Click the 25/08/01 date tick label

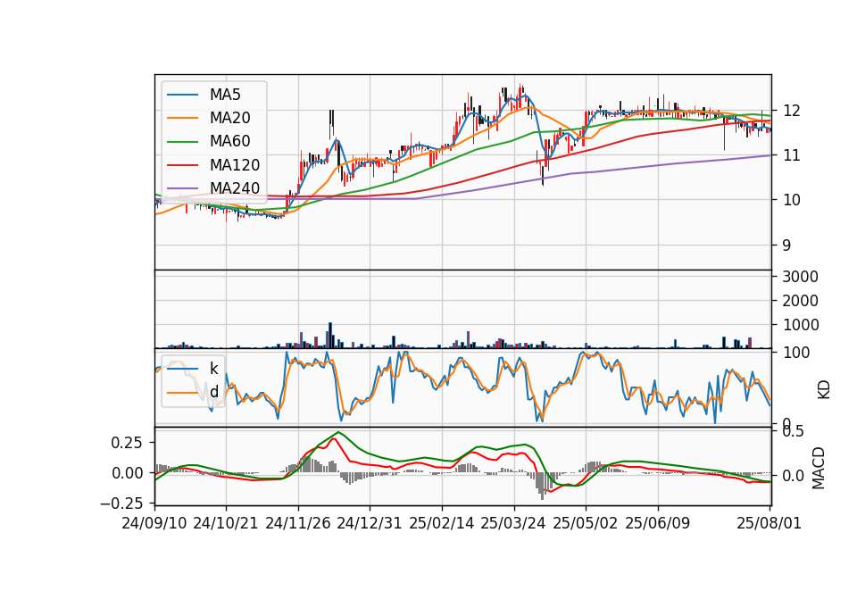coord(769,523)
